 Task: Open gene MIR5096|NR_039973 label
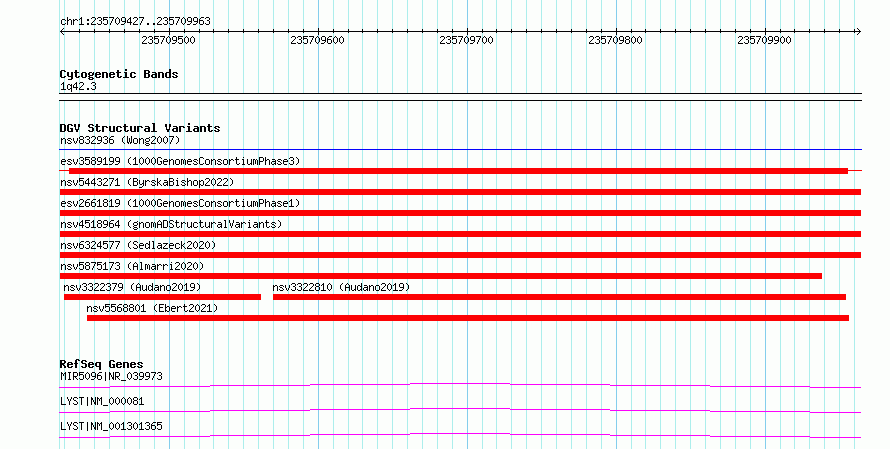coord(111,376)
